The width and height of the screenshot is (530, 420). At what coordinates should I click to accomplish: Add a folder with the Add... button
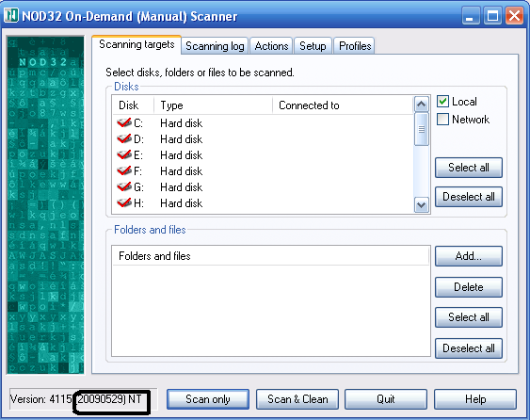[x=469, y=256]
